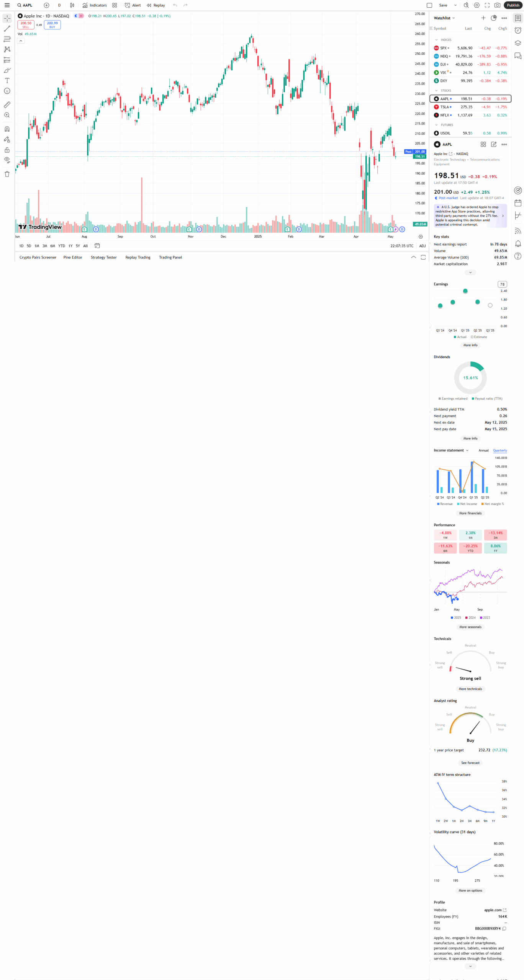Click the Replay button in top toolbar
The width and height of the screenshot is (524, 980).
tap(156, 5)
